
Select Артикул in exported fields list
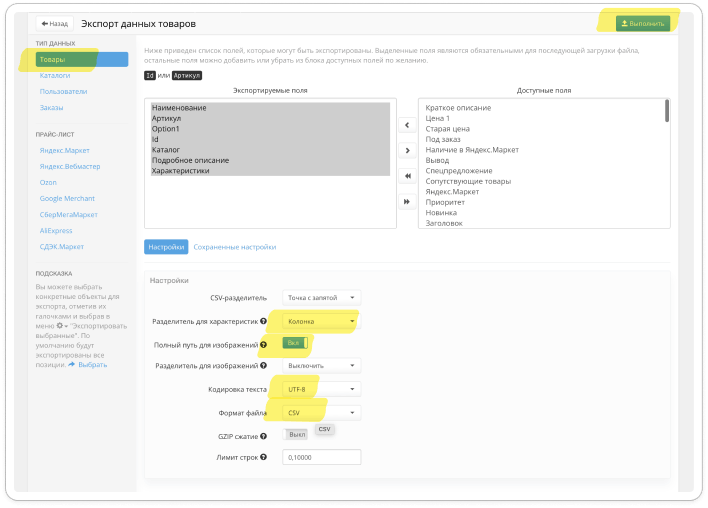[270, 118]
